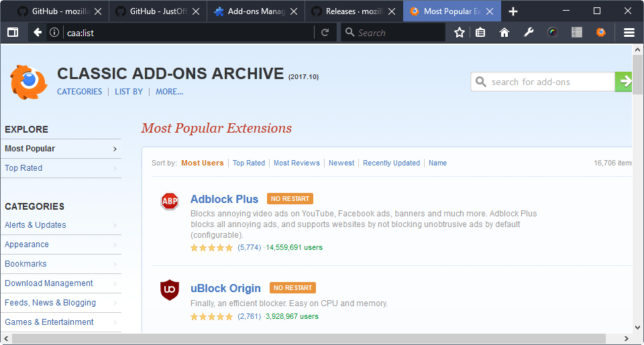Open Games & Entertainment category
Image resolution: width=644 pixels, height=345 pixels.
[61, 322]
